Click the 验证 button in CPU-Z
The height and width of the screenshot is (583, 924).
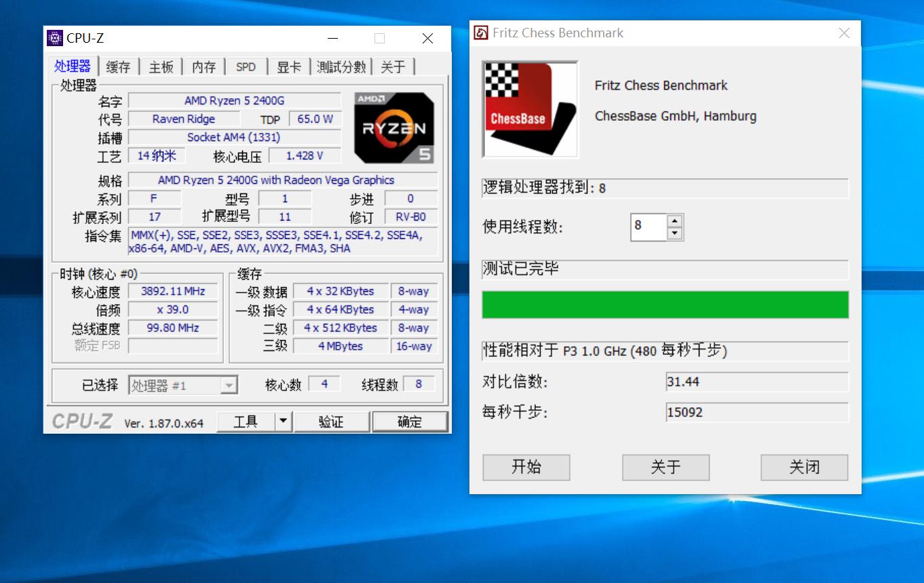pos(332,421)
